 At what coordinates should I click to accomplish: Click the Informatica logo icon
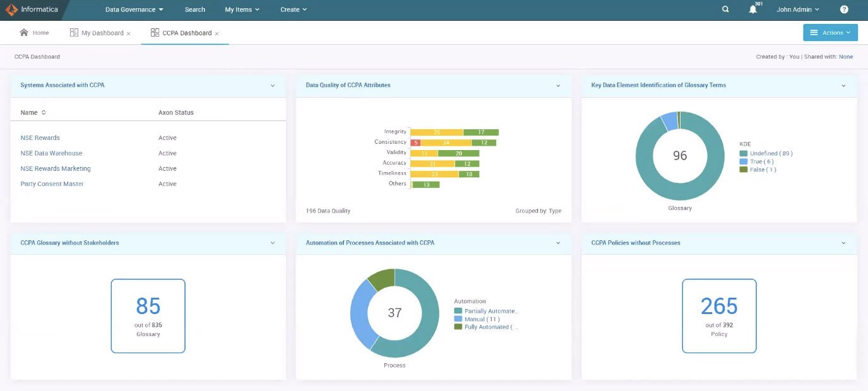coord(11,9)
